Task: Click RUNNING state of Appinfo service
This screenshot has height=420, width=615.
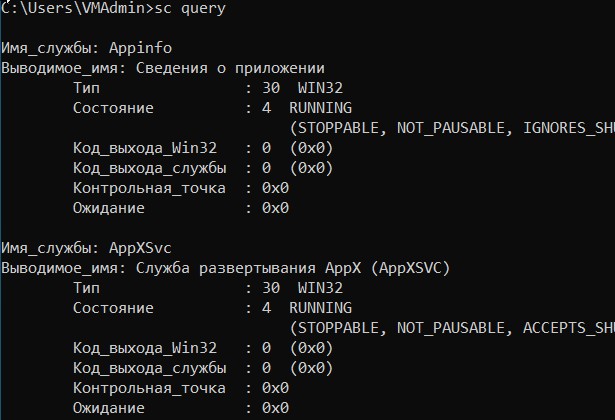Action: [x=320, y=108]
